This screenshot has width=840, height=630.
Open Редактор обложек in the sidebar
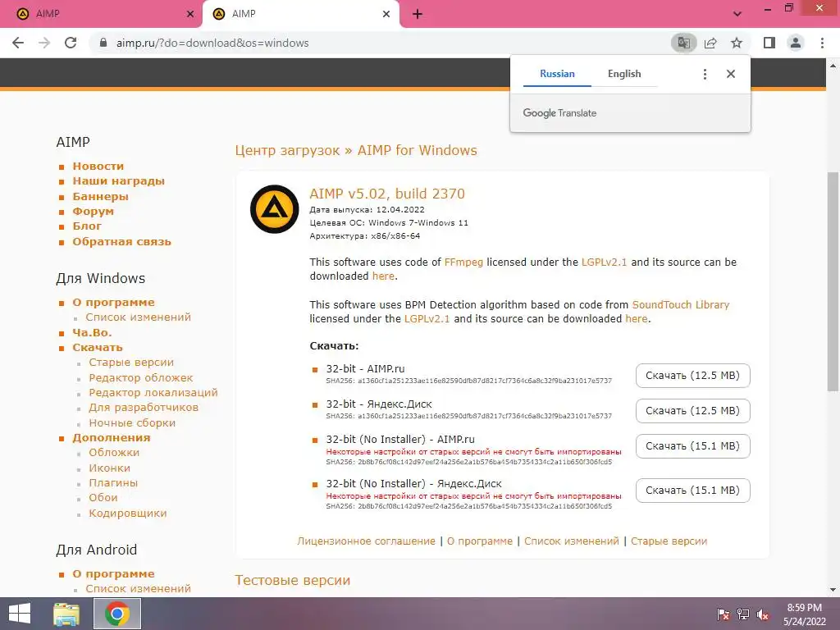[141, 377]
